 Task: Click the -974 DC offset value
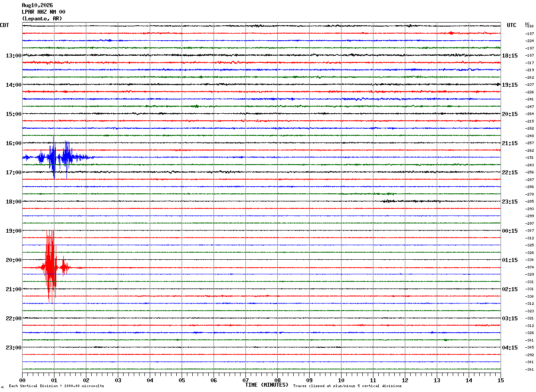click(x=529, y=267)
